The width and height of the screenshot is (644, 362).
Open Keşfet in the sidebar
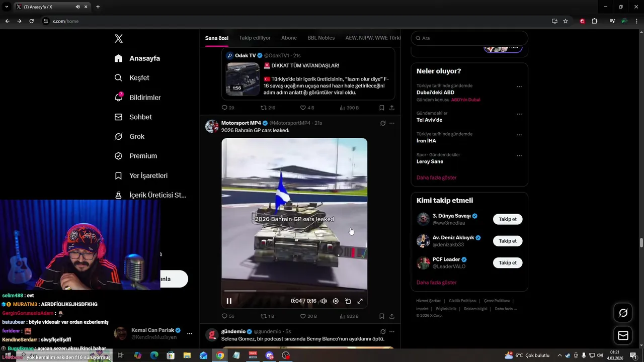click(132, 78)
